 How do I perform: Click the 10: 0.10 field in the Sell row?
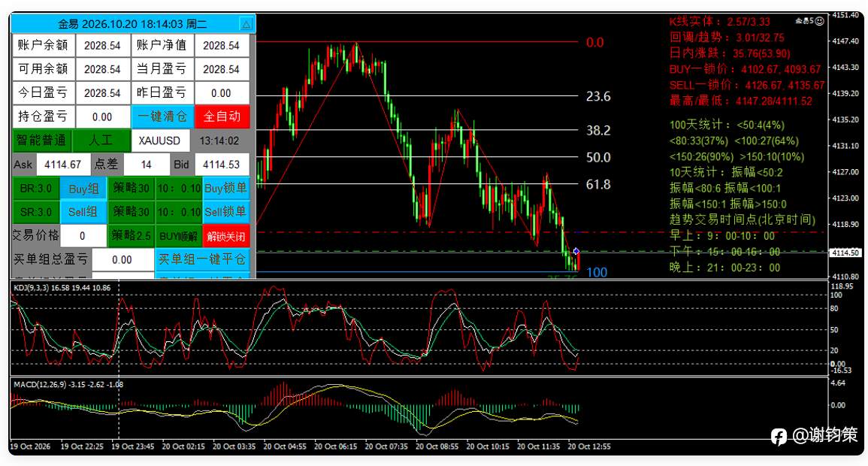(x=179, y=212)
